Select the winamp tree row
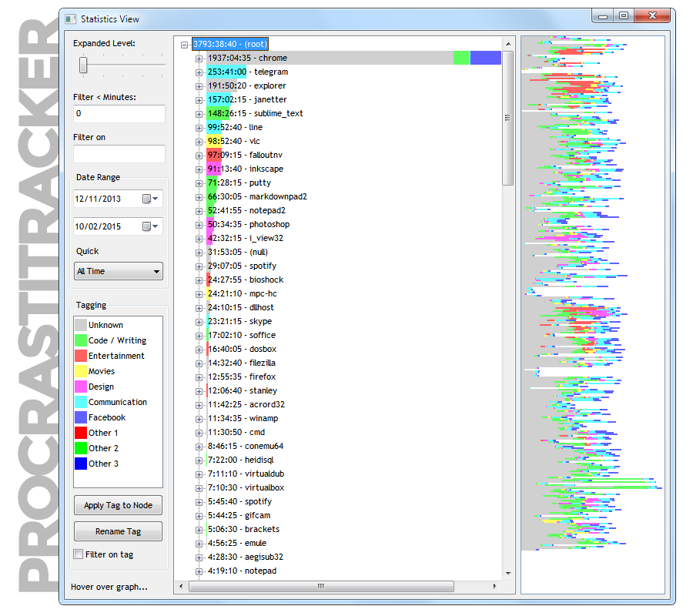Image resolution: width=693 pixels, height=616 pixels. (243, 418)
